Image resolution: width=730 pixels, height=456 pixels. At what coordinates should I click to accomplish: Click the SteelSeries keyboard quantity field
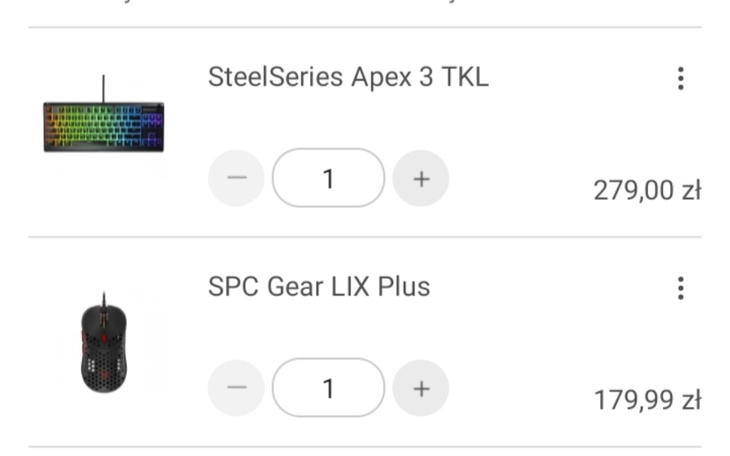328,179
